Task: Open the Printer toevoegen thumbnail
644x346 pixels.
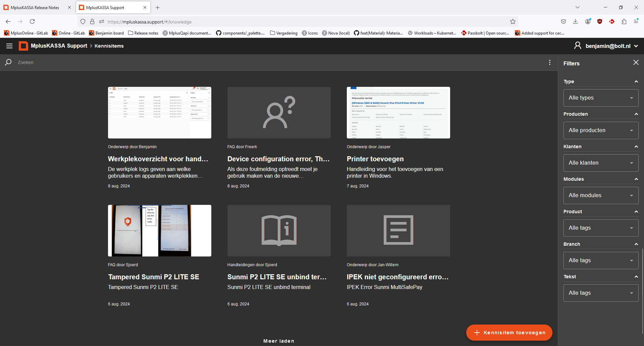Action: (x=398, y=113)
